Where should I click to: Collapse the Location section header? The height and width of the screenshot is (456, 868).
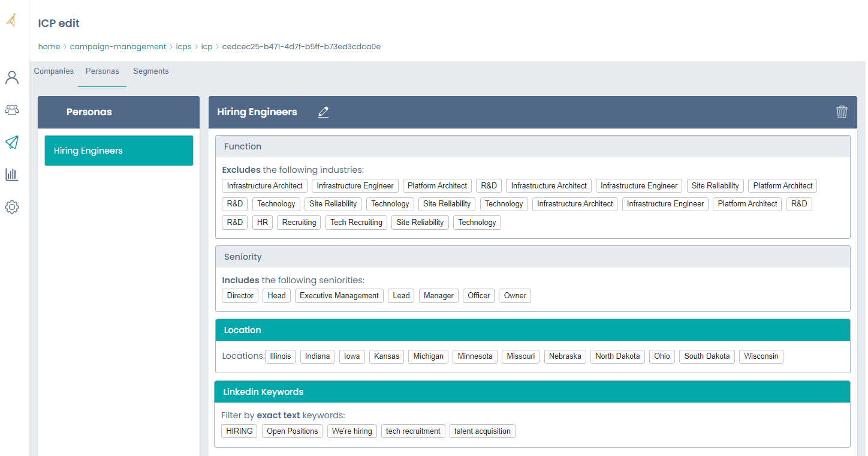coord(532,330)
